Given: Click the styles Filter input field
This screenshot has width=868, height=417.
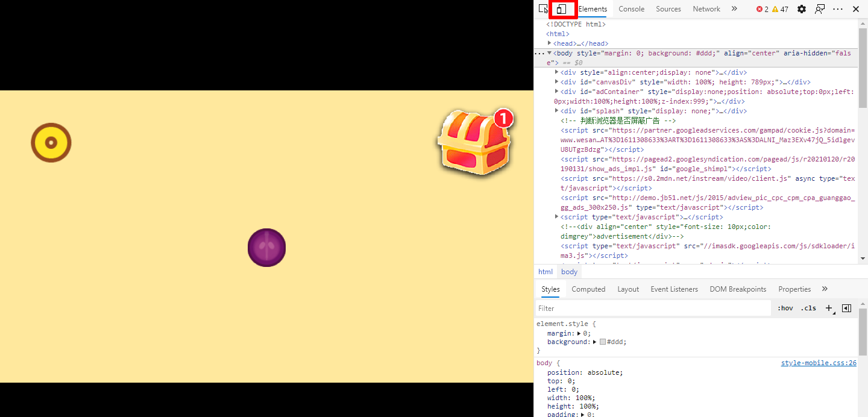Looking at the screenshot, I should coord(653,308).
